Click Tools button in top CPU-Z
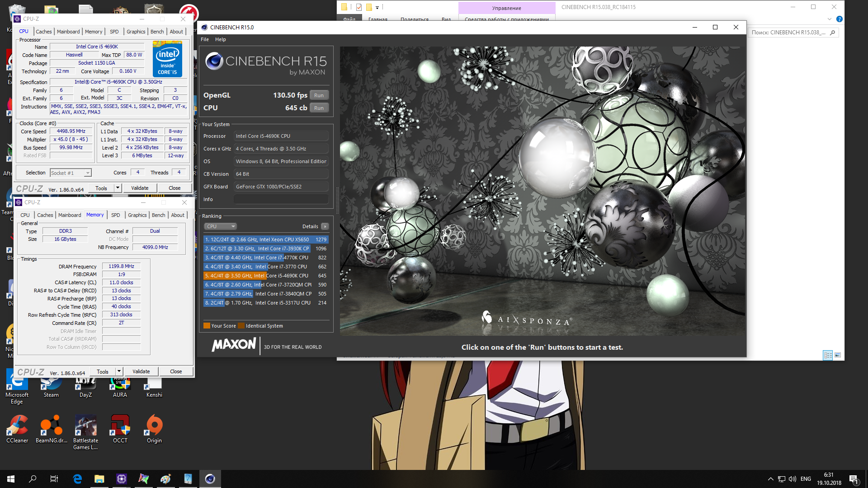The width and height of the screenshot is (868, 488). coord(101,188)
